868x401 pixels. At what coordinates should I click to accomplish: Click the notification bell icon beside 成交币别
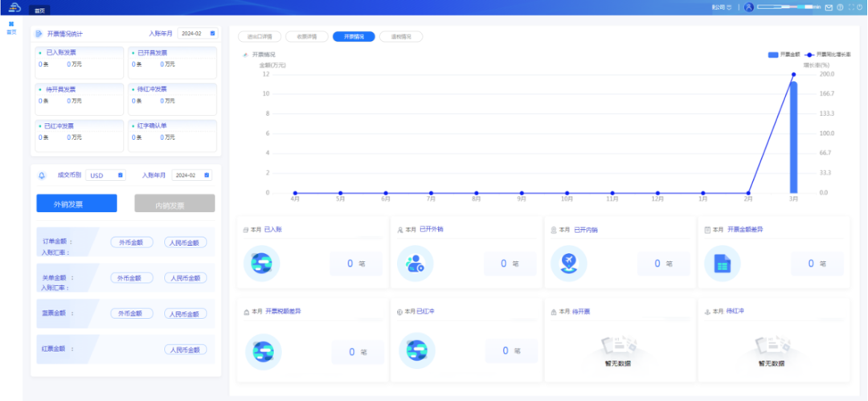click(42, 175)
